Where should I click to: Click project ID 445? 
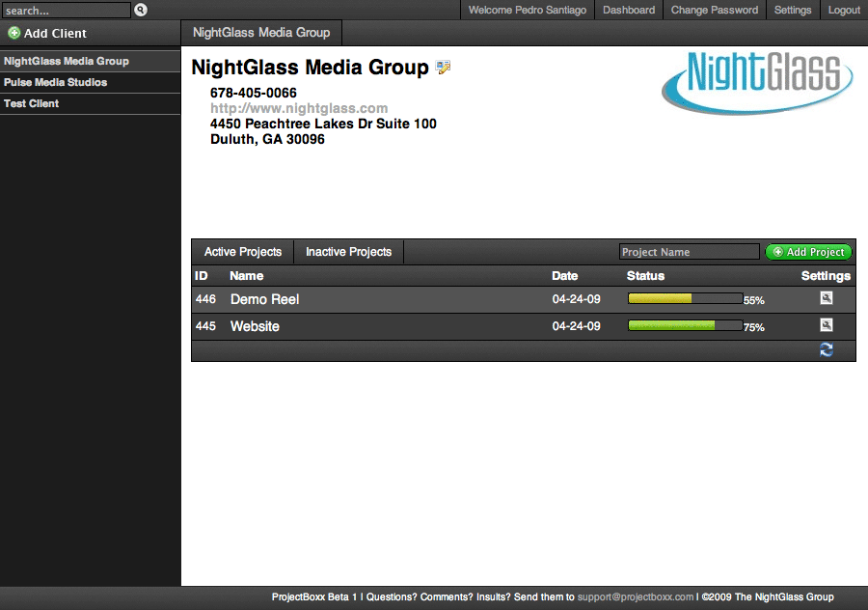(205, 326)
